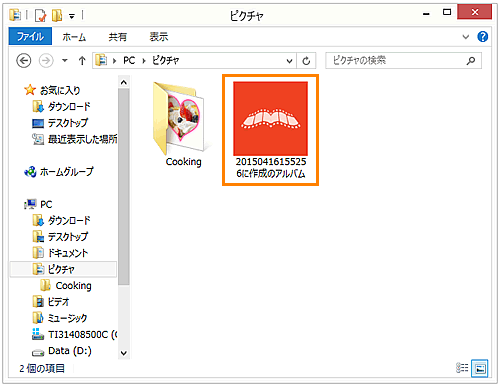Switch to the 表示 ribbon tab
Viewport: 500px width, 386px height.
159,37
